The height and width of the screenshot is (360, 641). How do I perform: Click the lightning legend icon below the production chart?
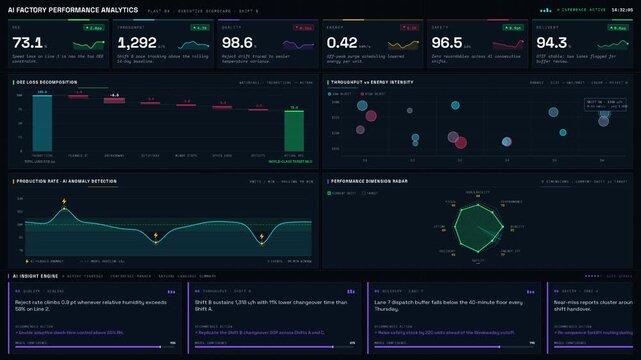coord(27,261)
